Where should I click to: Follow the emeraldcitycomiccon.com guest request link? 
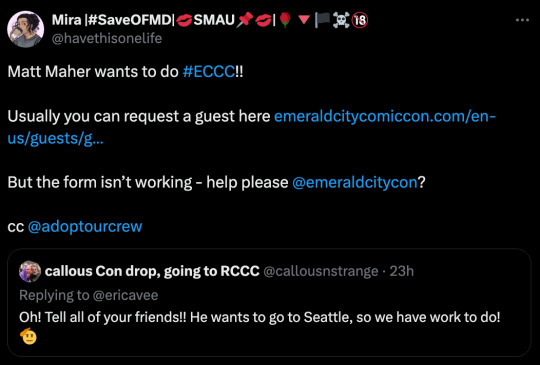pyautogui.click(x=252, y=127)
